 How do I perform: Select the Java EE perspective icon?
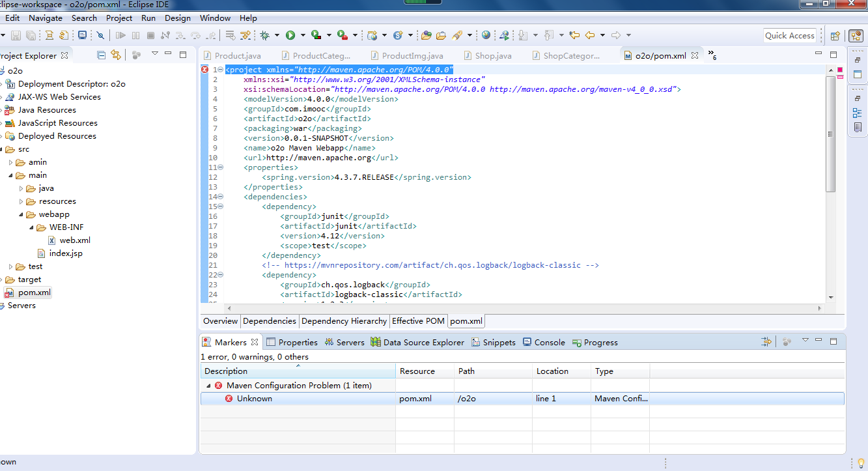pyautogui.click(x=856, y=36)
